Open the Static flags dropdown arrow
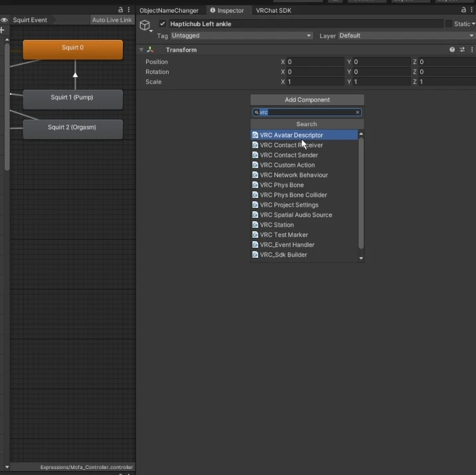This screenshot has width=476, height=475. (x=473, y=24)
